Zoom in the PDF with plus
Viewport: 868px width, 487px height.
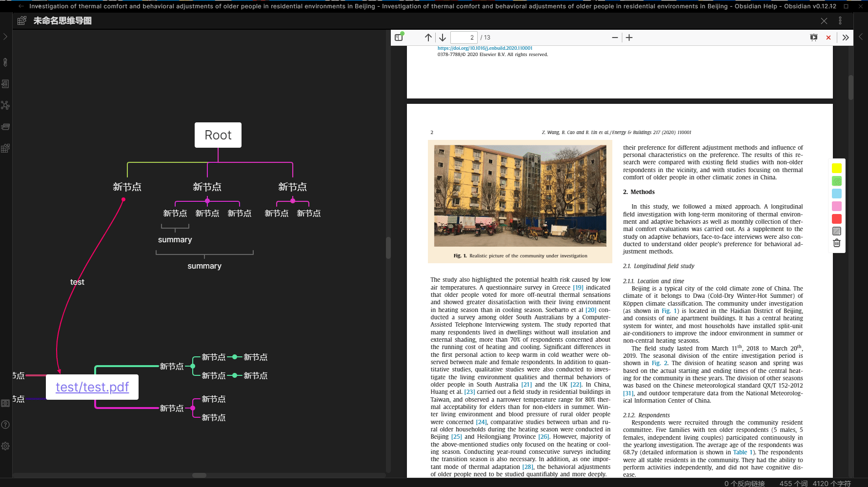629,38
